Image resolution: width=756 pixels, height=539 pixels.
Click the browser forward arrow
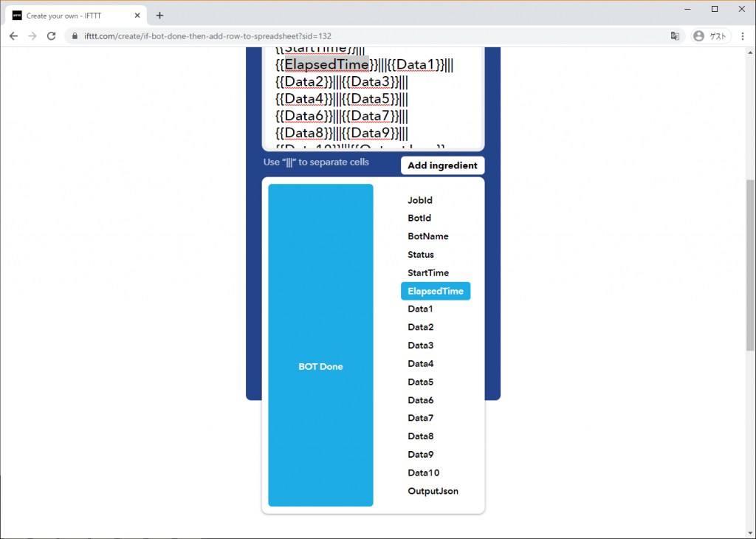32,36
